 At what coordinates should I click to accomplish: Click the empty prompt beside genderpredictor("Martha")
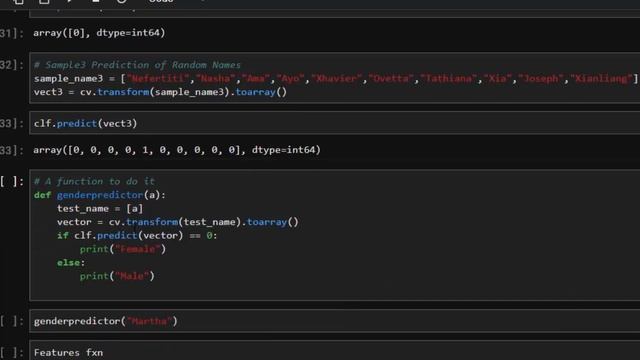tap(11, 321)
